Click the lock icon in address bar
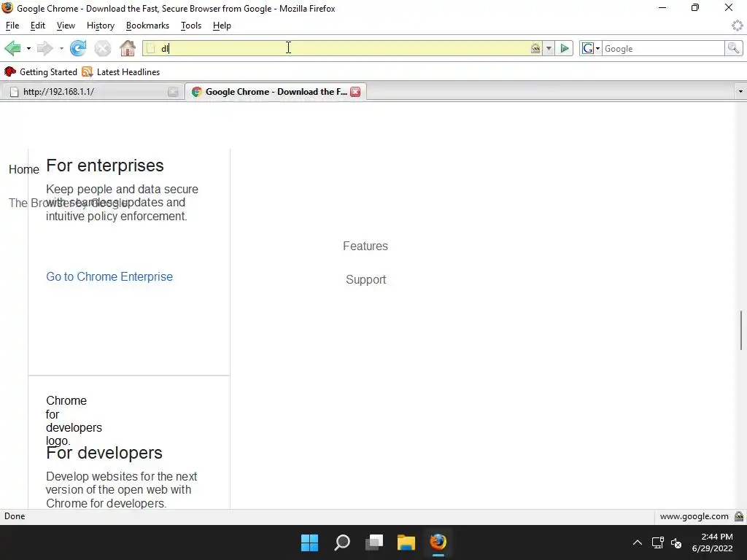This screenshot has width=747, height=560. (x=535, y=48)
